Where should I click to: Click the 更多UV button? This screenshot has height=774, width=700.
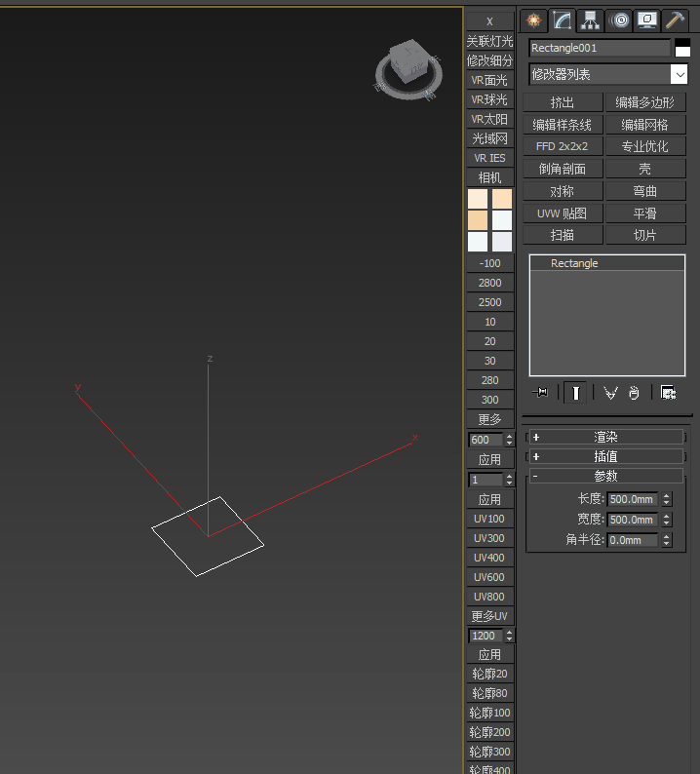[490, 616]
